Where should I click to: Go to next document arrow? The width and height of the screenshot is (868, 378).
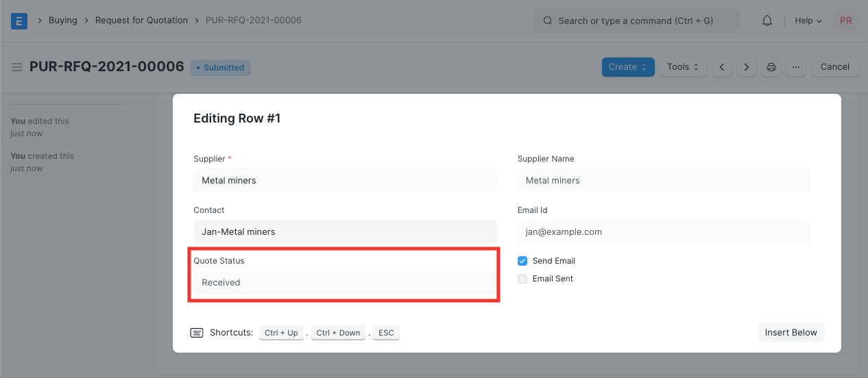coord(746,67)
